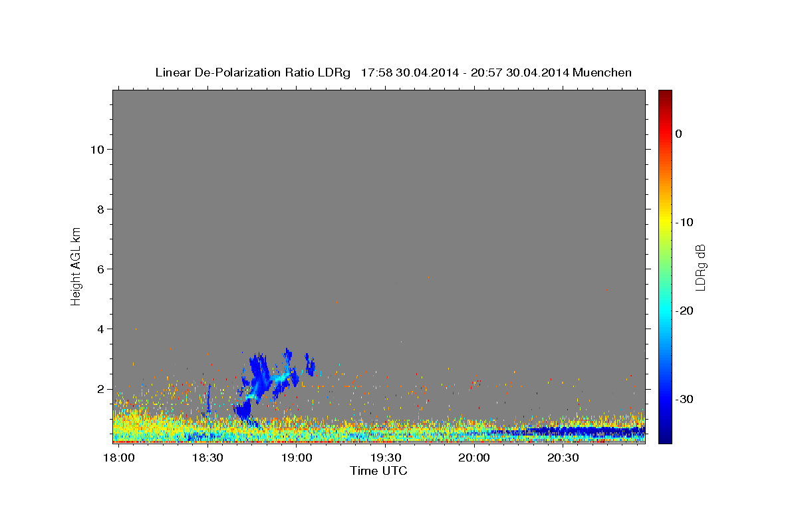Click the "Time UTC" x-axis label
Viewport: 798px width, 532px height.
tap(378, 471)
